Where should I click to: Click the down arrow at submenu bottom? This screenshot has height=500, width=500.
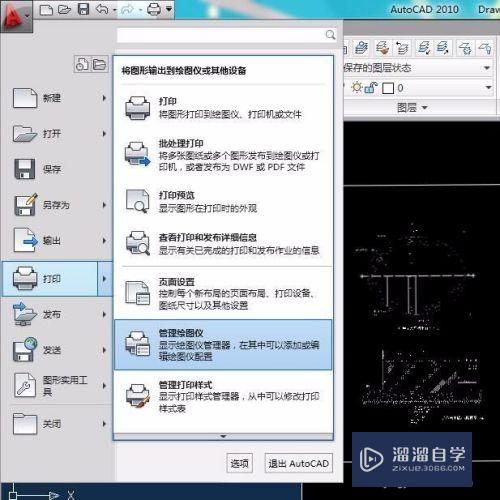click(223, 436)
